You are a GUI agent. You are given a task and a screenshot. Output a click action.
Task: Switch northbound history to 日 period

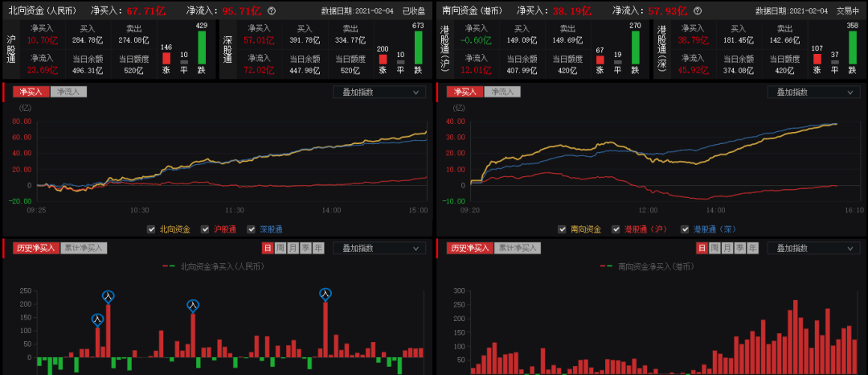(x=268, y=248)
